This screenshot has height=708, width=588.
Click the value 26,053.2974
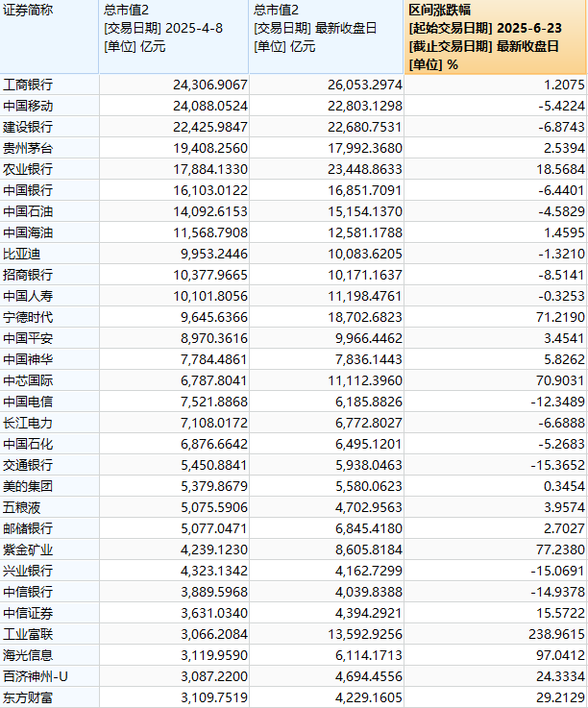(365, 85)
